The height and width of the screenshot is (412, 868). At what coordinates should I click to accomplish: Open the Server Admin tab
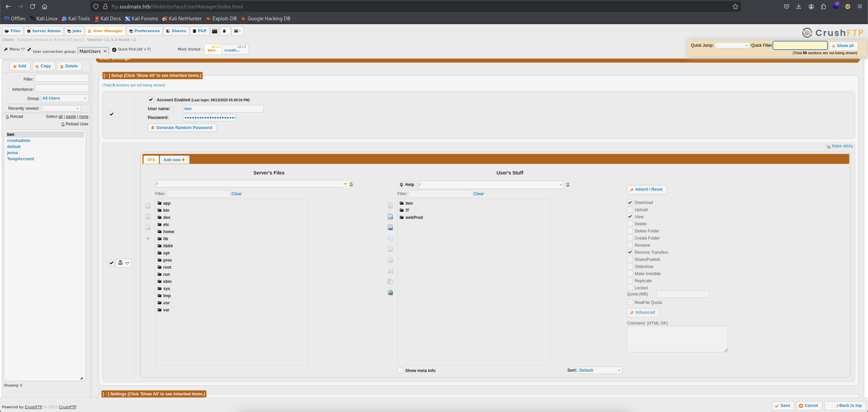click(44, 31)
